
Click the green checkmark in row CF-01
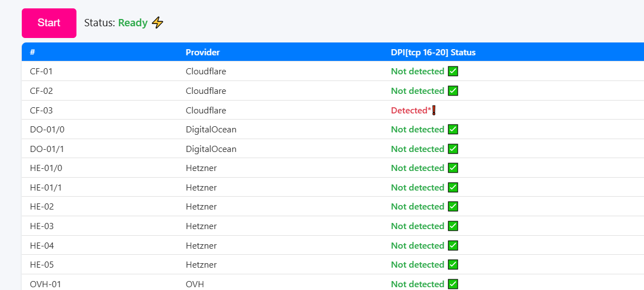[453, 72]
